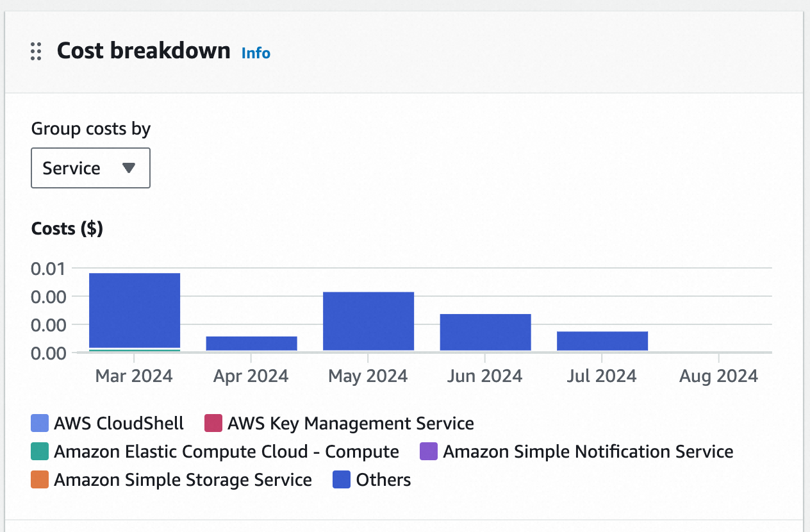The height and width of the screenshot is (532, 810).
Task: Click the Cost breakdown heading
Action: (x=144, y=51)
